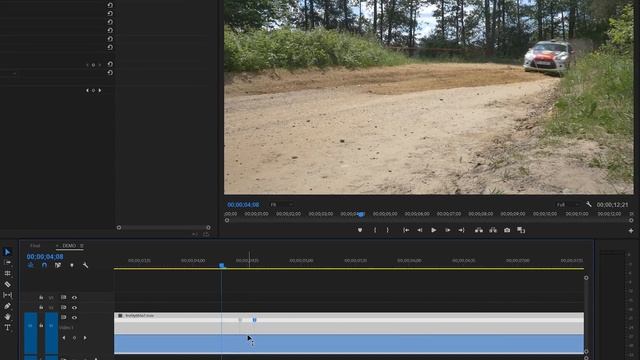640x360 pixels.
Task: Click the timeline timecode 00;00;04;08
Action: (x=45, y=257)
